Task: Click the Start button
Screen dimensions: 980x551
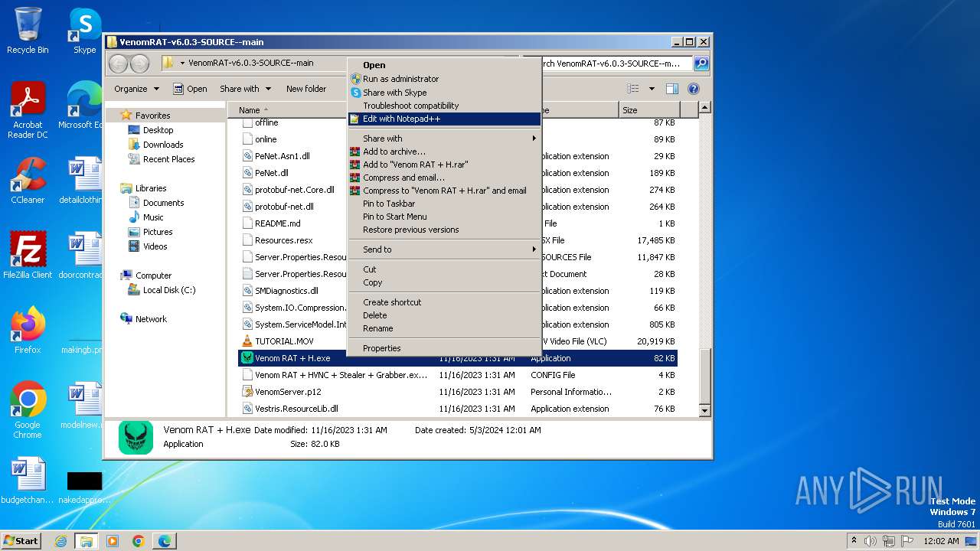Action: (x=21, y=541)
